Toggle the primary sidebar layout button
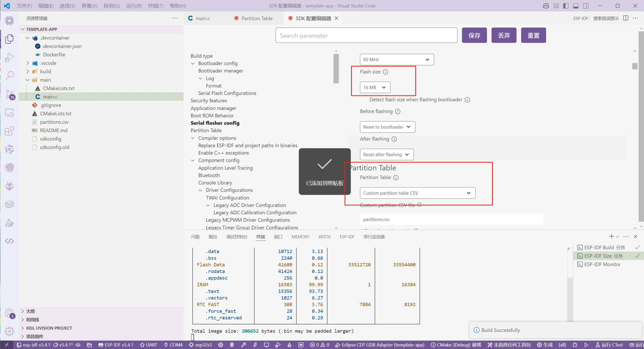Viewport: 644px width, 349px height. (x=566, y=6)
